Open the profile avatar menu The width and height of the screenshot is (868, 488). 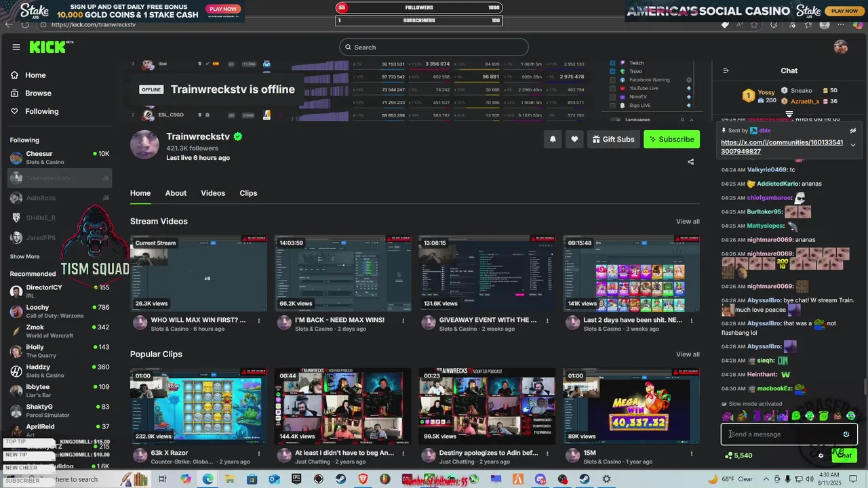(840, 47)
